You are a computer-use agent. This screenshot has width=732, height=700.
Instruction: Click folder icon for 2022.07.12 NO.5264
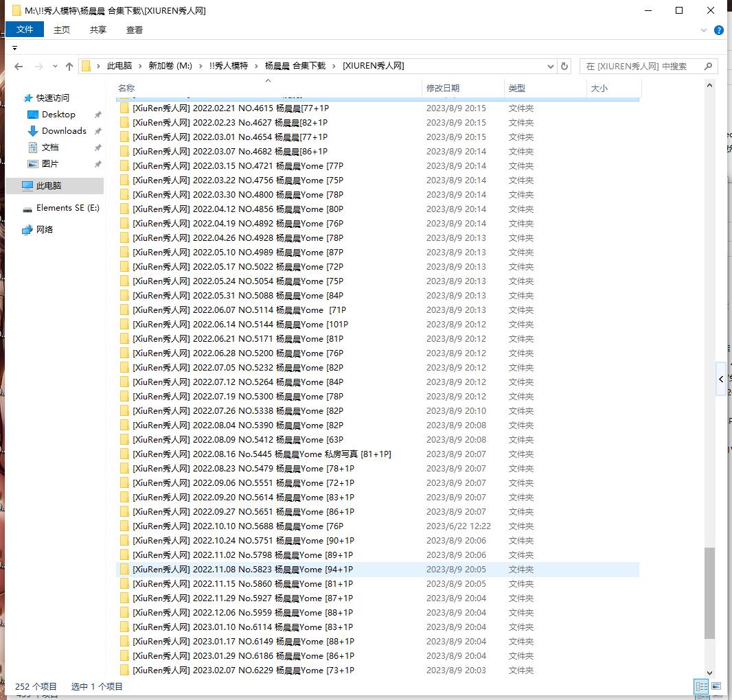coord(124,382)
